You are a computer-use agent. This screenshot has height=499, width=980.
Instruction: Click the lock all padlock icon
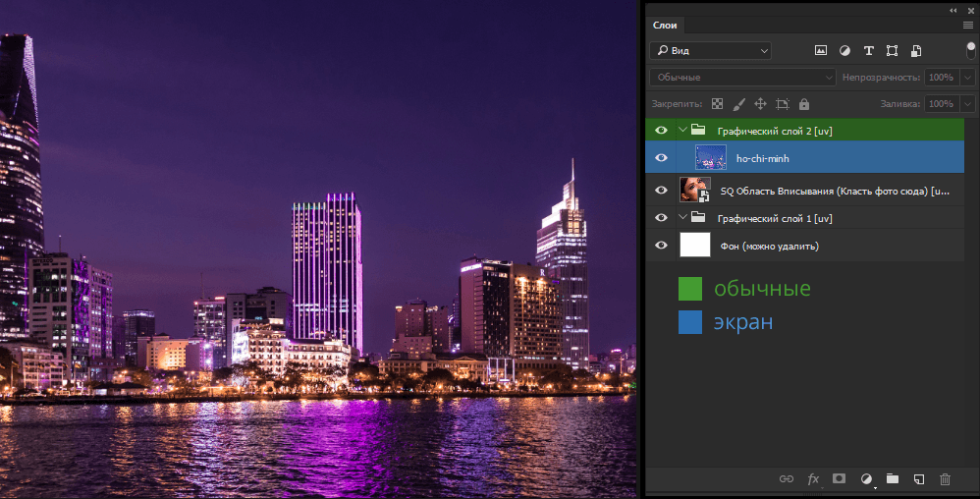click(804, 103)
